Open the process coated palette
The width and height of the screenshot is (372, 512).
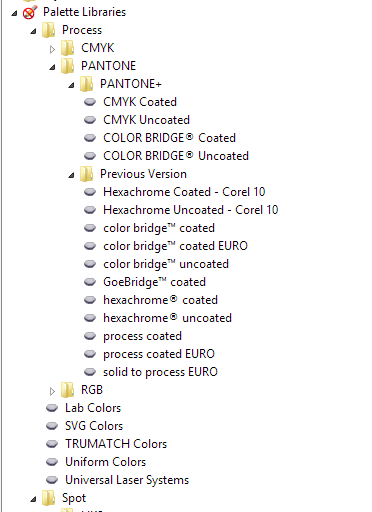tap(142, 336)
